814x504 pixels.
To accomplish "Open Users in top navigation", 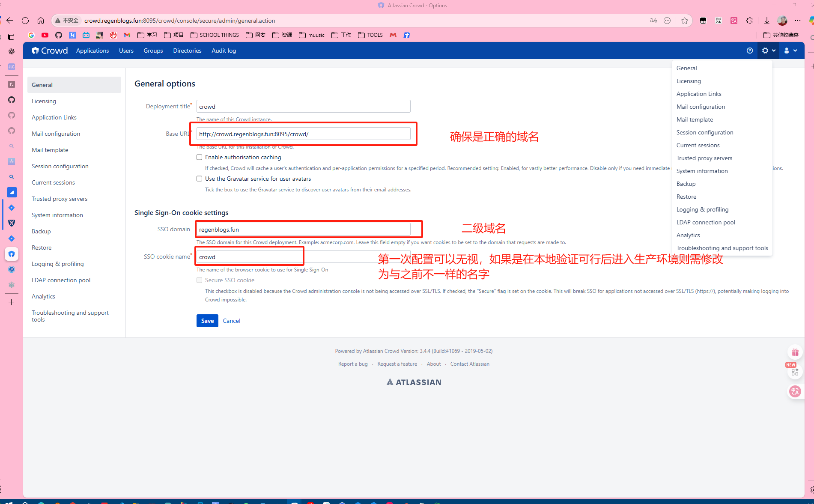I will click(x=126, y=51).
